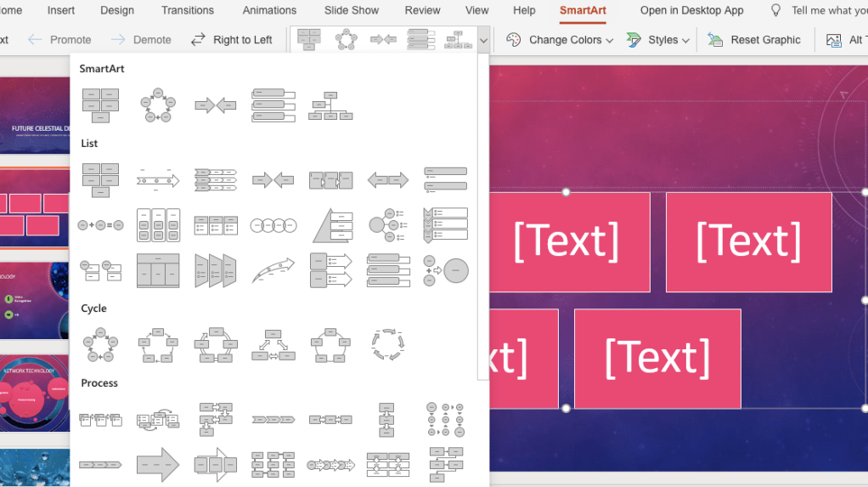This screenshot has height=487, width=868.
Task: Select the first basic block list layout under SmartArt
Action: coord(100,105)
